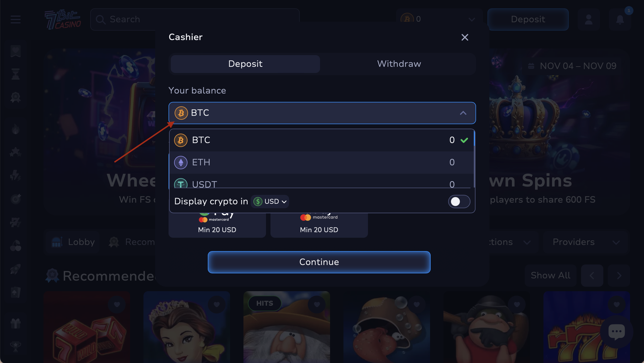
Task: Select the Deposit tab in Cashier
Action: click(245, 64)
